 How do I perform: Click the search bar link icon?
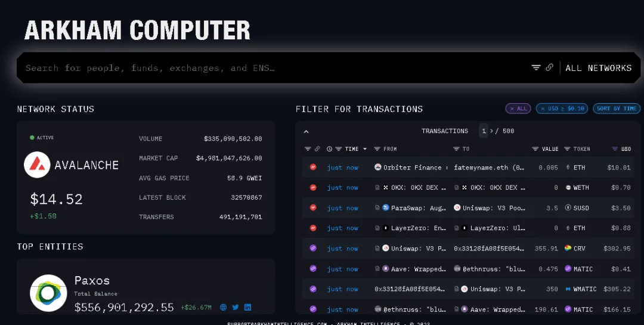pos(550,67)
